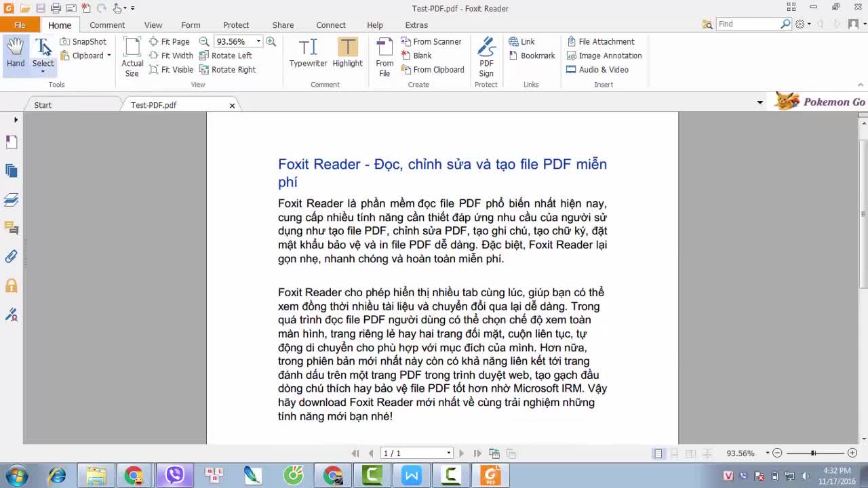This screenshot has width=868, height=488.
Task: Add a Bookmark
Action: pyautogui.click(x=532, y=56)
